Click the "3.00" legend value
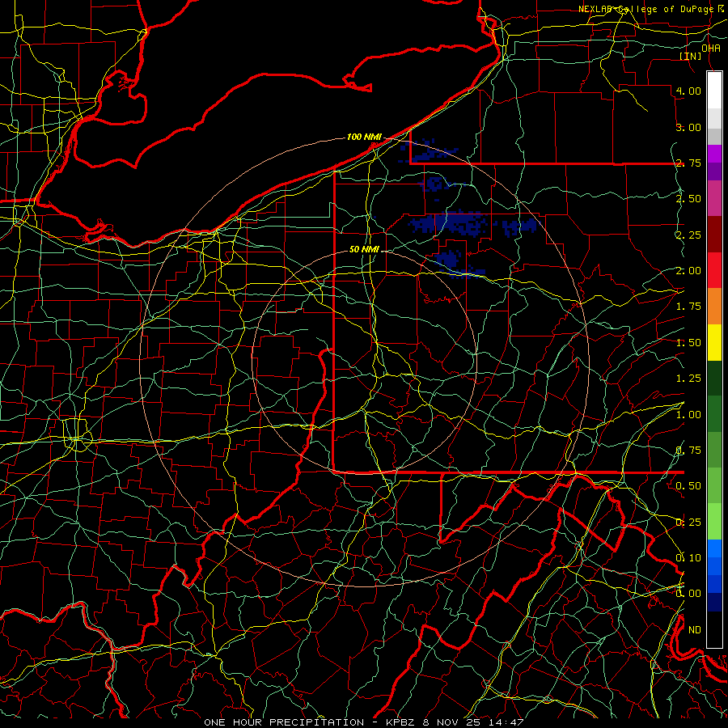728x728 pixels. click(x=688, y=127)
